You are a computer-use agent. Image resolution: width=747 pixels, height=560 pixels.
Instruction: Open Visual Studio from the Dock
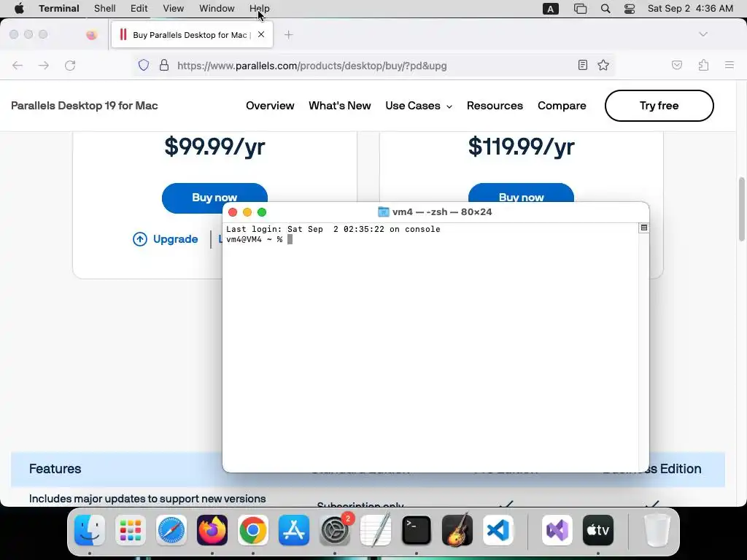pos(557,530)
